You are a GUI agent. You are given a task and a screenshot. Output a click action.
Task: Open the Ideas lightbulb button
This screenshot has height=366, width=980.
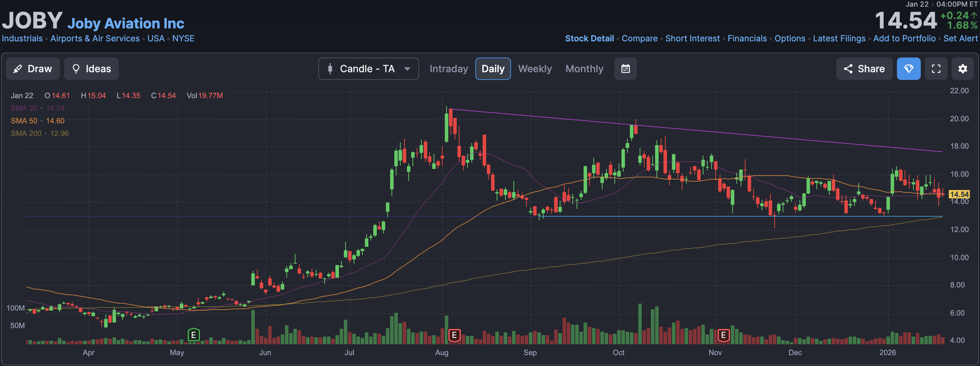[91, 69]
